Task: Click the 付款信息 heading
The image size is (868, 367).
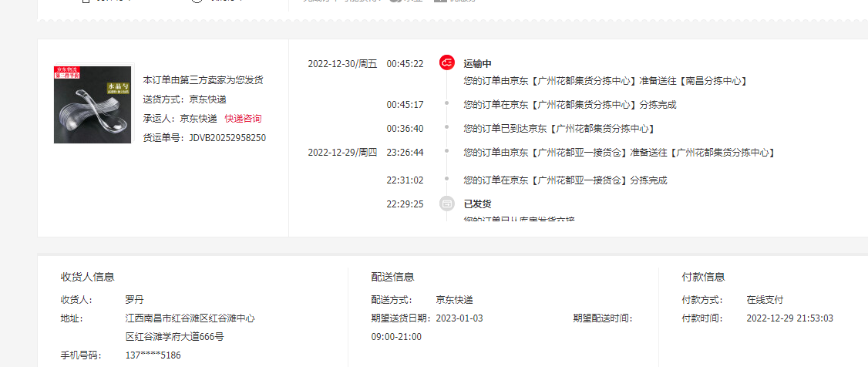Action: (703, 277)
